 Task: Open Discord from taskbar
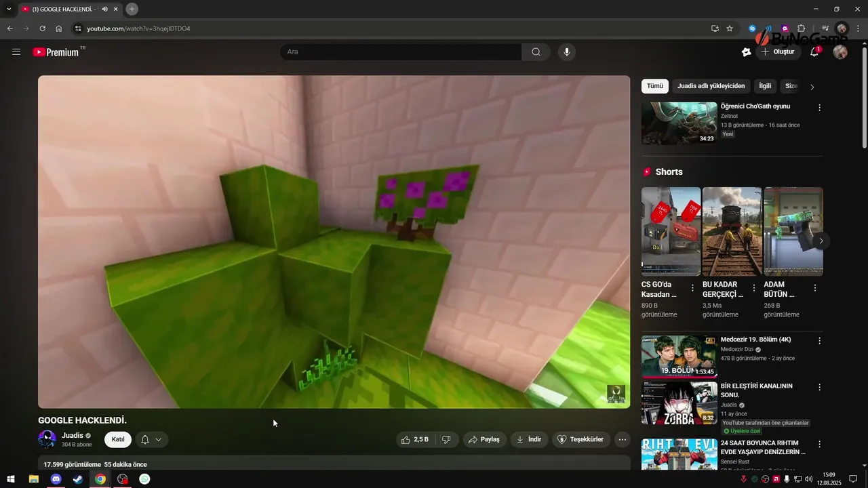pos(56,479)
